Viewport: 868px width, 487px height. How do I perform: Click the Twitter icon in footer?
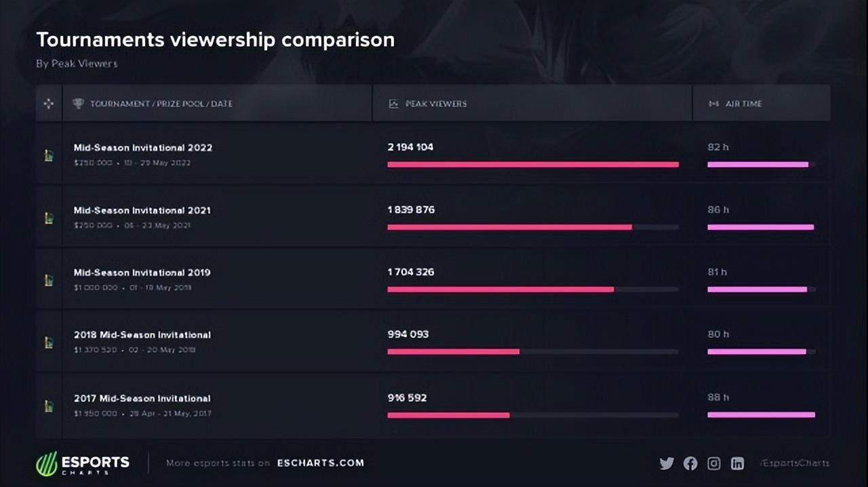(667, 463)
